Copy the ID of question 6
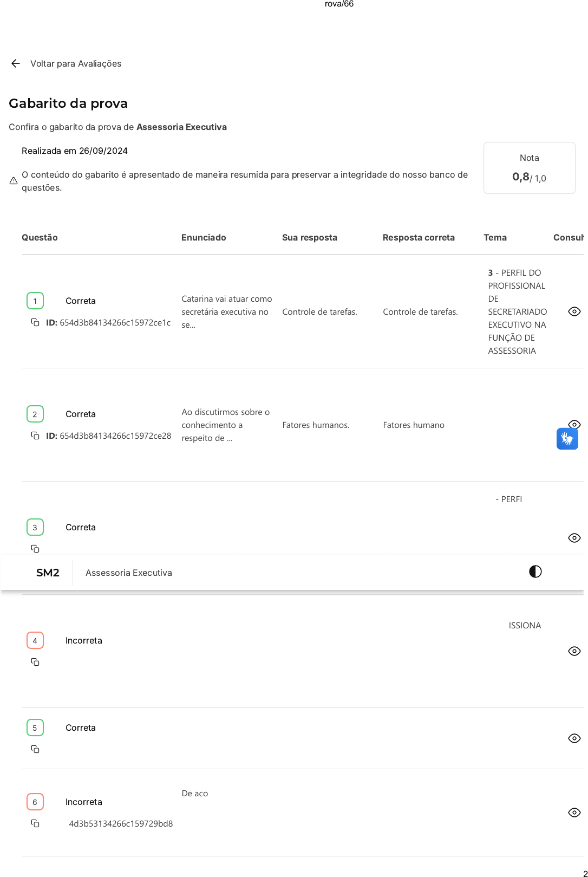Image resolution: width=588 pixels, height=877 pixels. (x=35, y=823)
